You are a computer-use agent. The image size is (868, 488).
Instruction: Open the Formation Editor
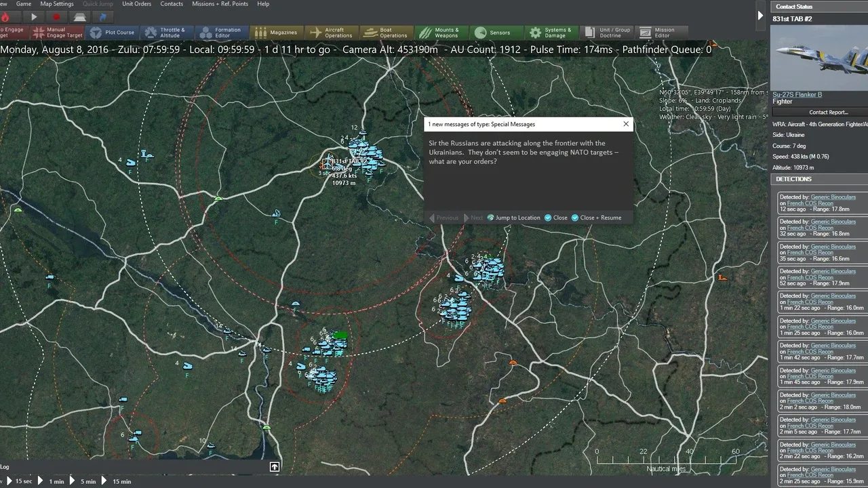(221, 33)
